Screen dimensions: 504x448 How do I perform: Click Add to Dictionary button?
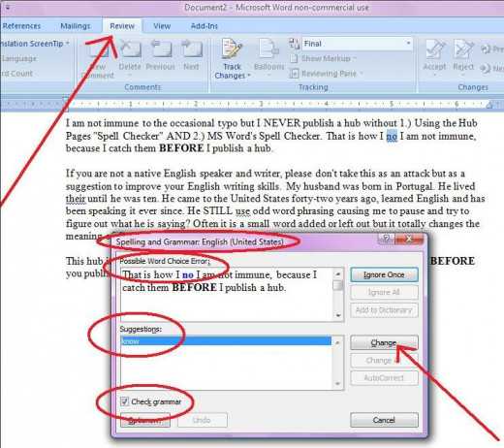coord(384,310)
